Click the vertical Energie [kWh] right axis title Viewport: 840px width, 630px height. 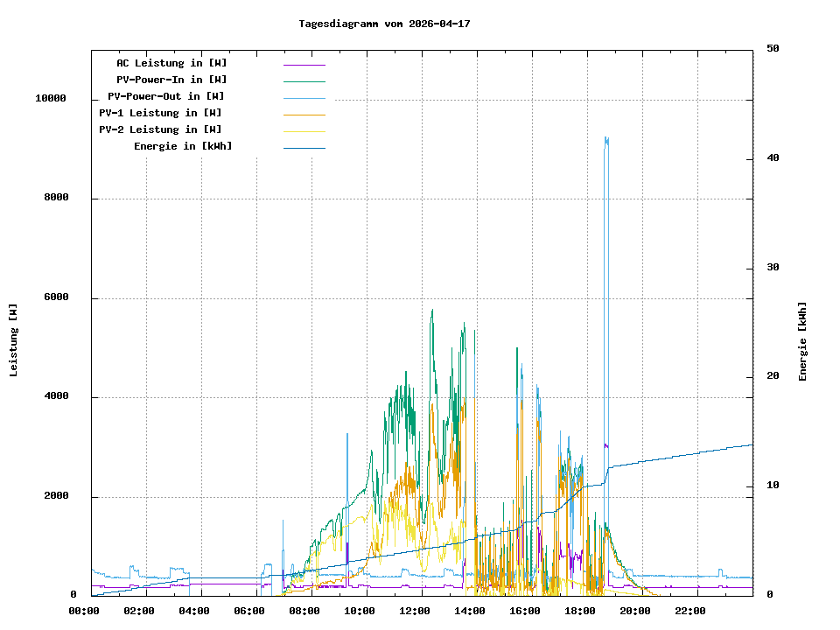pyautogui.click(x=802, y=341)
